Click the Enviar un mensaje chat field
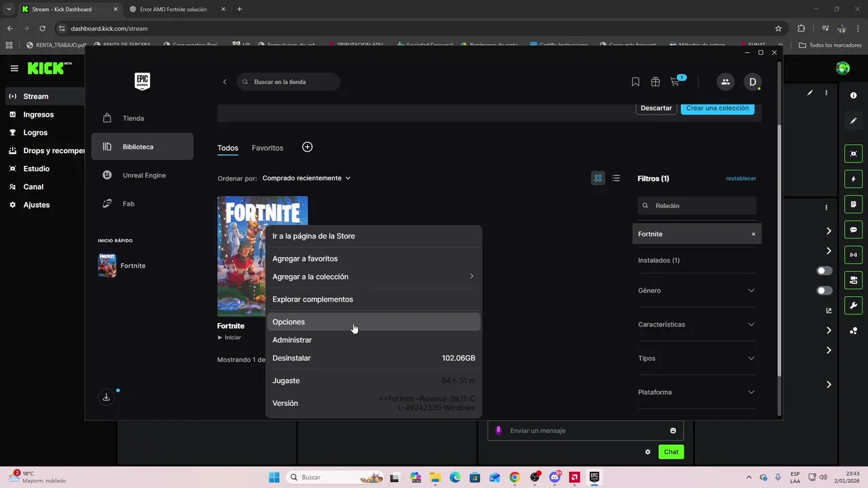Viewport: 868px width, 488px height. click(585, 430)
